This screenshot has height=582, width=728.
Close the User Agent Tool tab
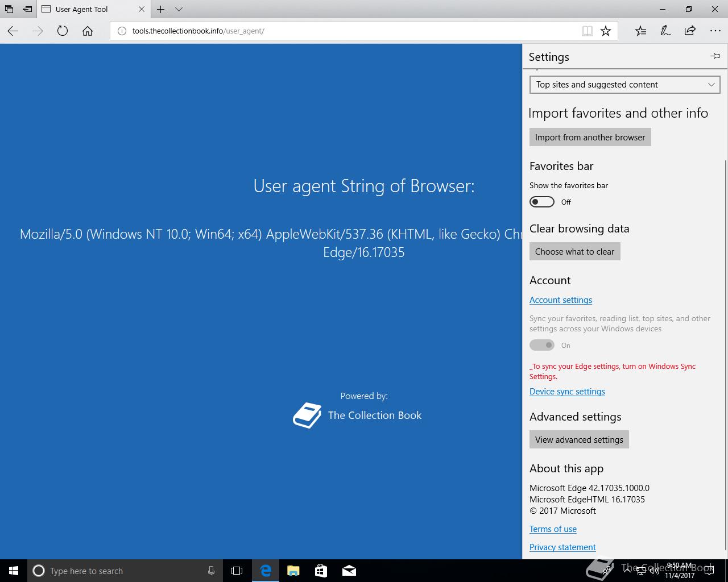click(142, 9)
